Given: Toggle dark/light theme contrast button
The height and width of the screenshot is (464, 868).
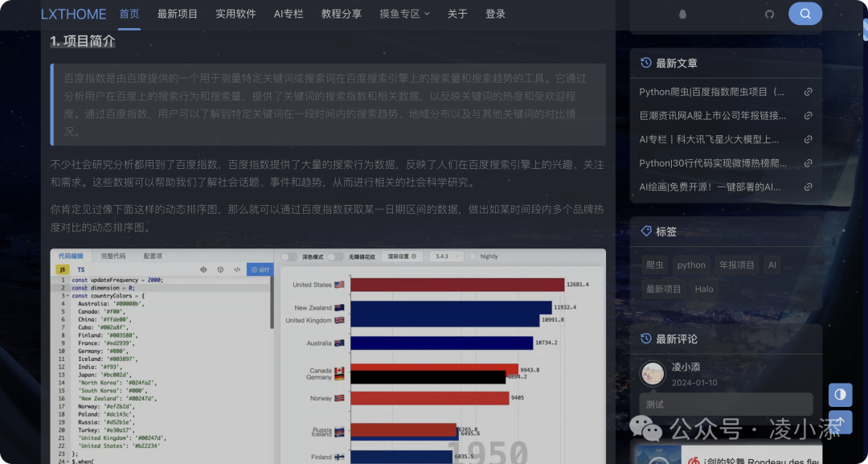Looking at the screenshot, I should [840, 395].
